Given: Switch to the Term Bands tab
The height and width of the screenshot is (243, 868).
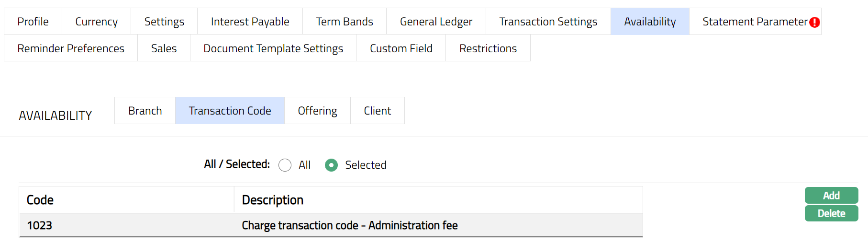Looking at the screenshot, I should [x=345, y=22].
